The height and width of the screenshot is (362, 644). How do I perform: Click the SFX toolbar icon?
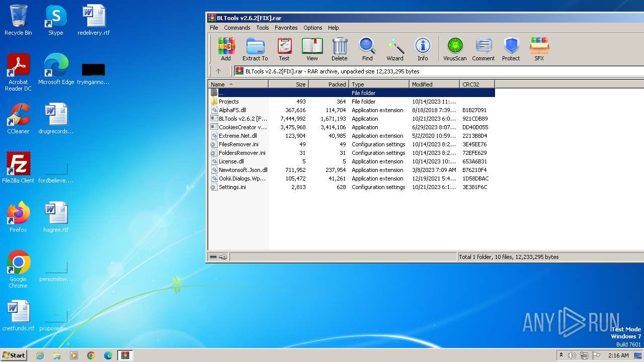tap(539, 49)
